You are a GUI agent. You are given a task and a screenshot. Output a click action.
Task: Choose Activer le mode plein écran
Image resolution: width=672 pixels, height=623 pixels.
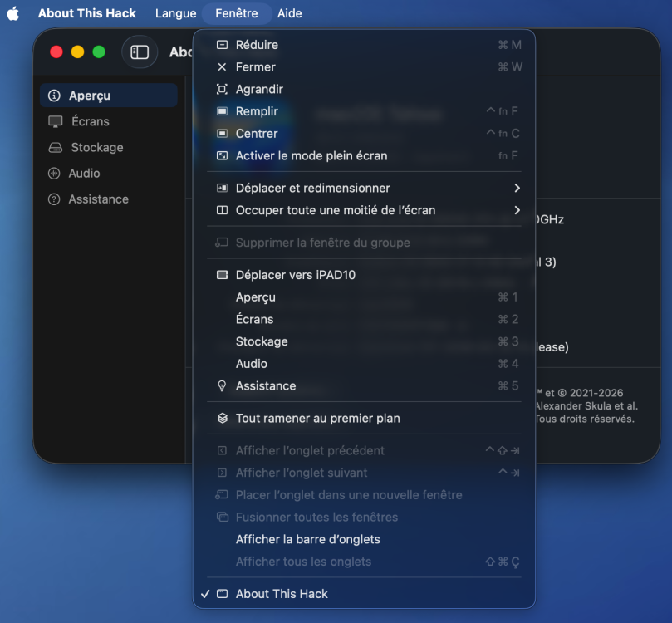(x=364, y=155)
